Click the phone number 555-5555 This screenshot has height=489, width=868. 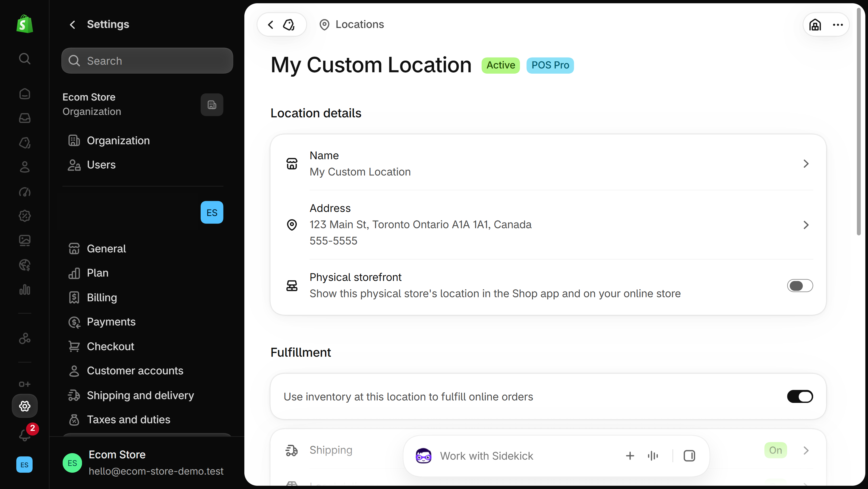pos(333,241)
